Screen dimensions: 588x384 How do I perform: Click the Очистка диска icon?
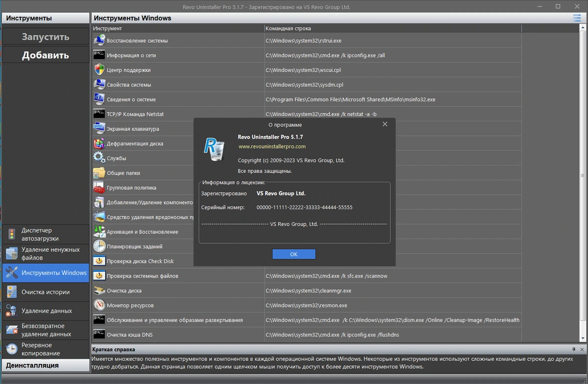coord(99,290)
